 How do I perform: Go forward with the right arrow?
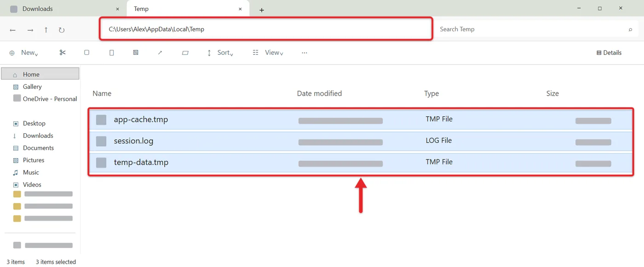(x=30, y=30)
